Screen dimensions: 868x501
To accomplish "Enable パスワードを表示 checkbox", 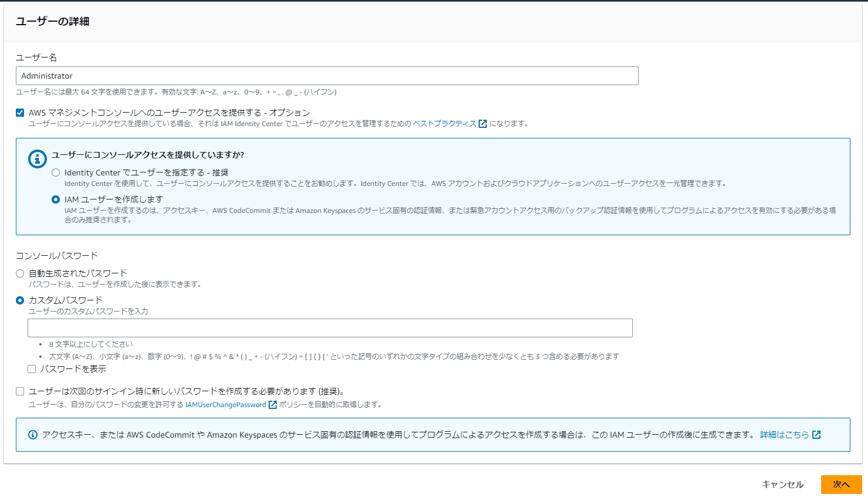I will tap(32, 369).
